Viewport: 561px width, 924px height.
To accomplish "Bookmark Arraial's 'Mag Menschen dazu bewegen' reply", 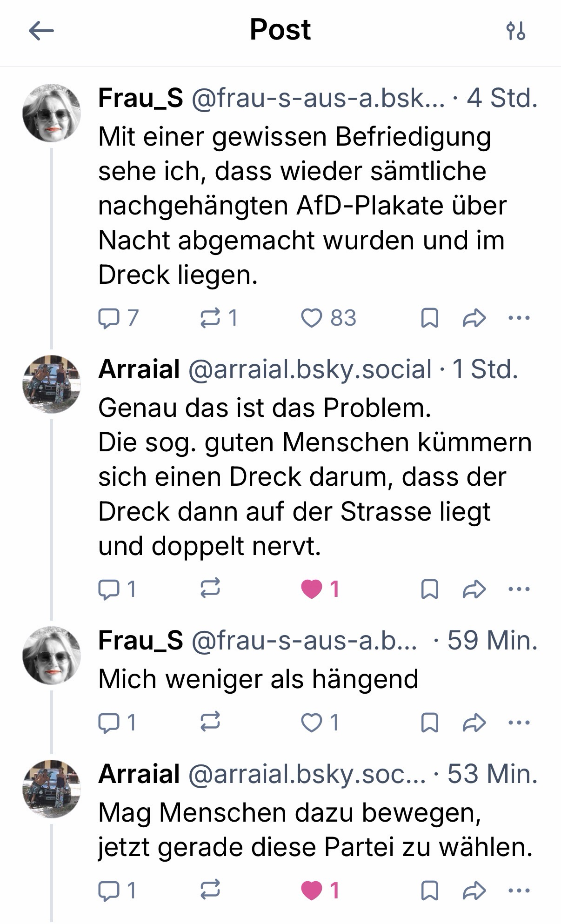I will point(429,891).
